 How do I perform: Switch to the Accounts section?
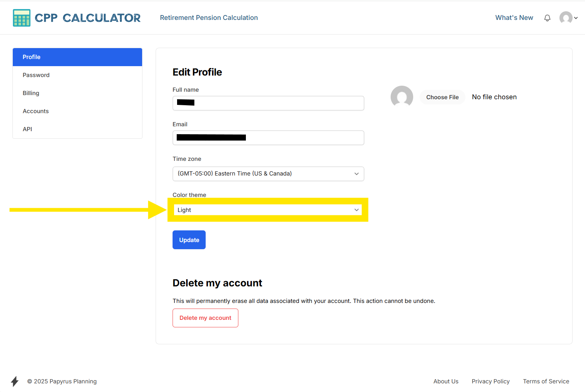[x=36, y=111]
